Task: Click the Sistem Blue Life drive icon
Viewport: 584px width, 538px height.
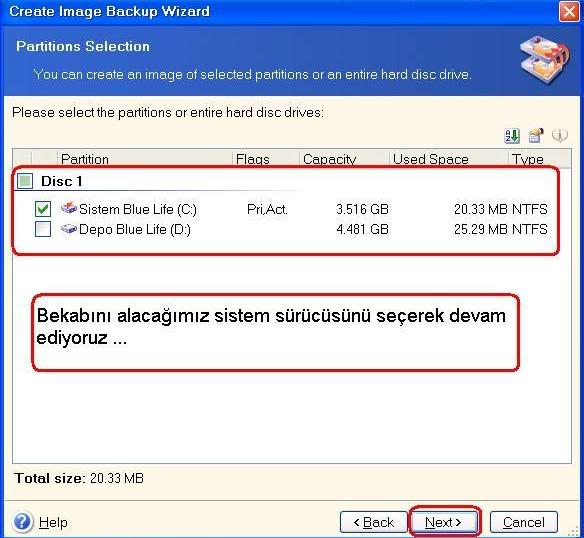Action: pyautogui.click(x=69, y=208)
